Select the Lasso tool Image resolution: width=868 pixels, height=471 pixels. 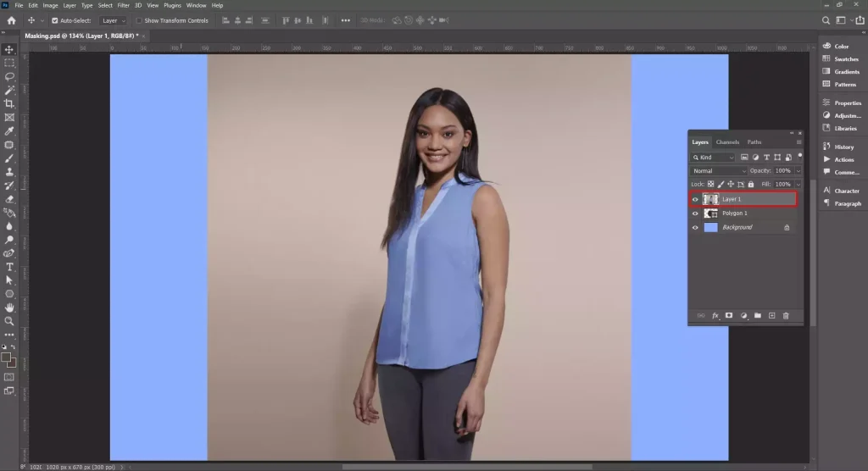point(9,76)
